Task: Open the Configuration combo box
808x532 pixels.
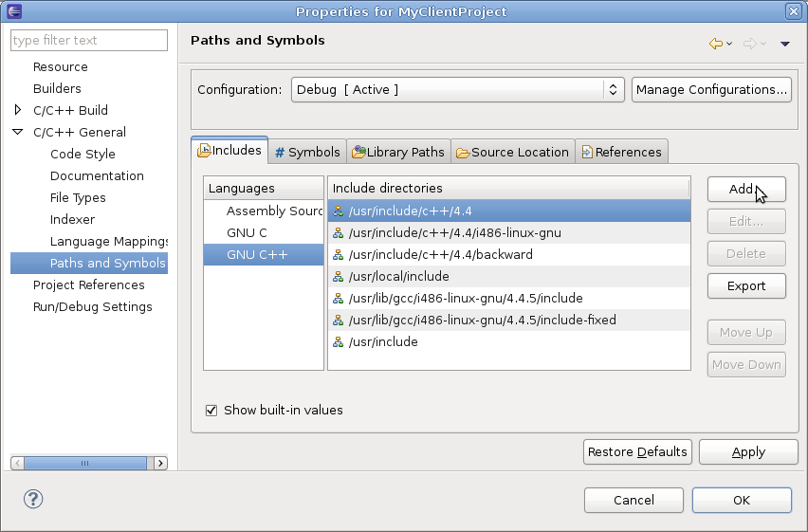Action: pyautogui.click(x=458, y=90)
